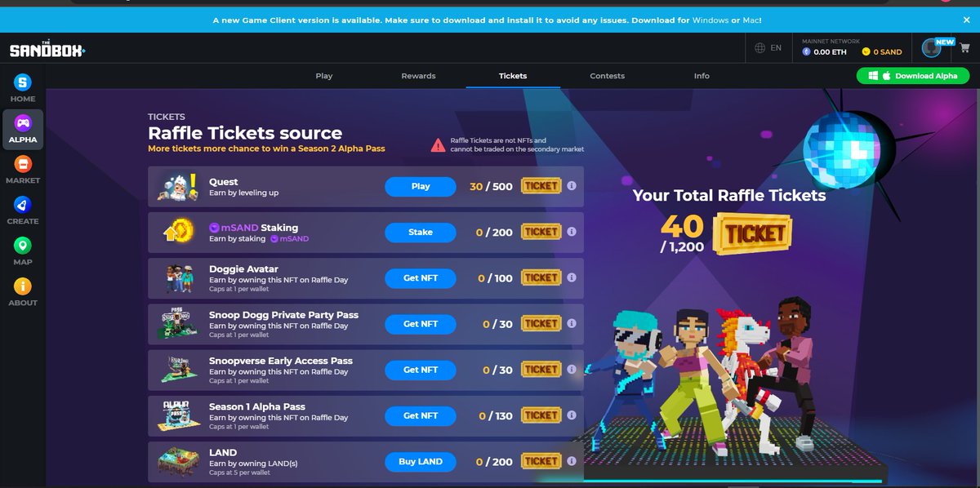Click the LAND thumbnail image
This screenshot has width=980, height=488.
(178, 462)
